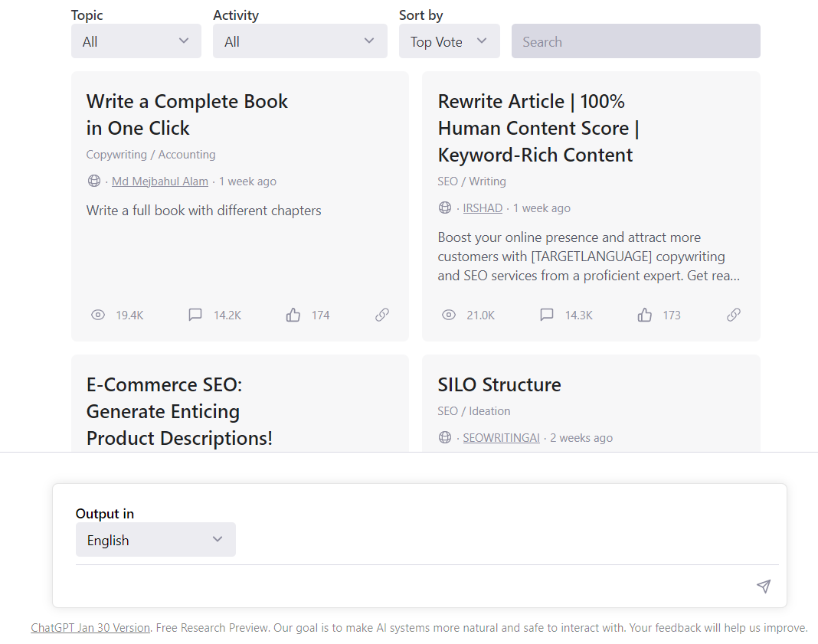The image size is (818, 644).
Task: Expand the Activity dropdown
Action: click(300, 41)
